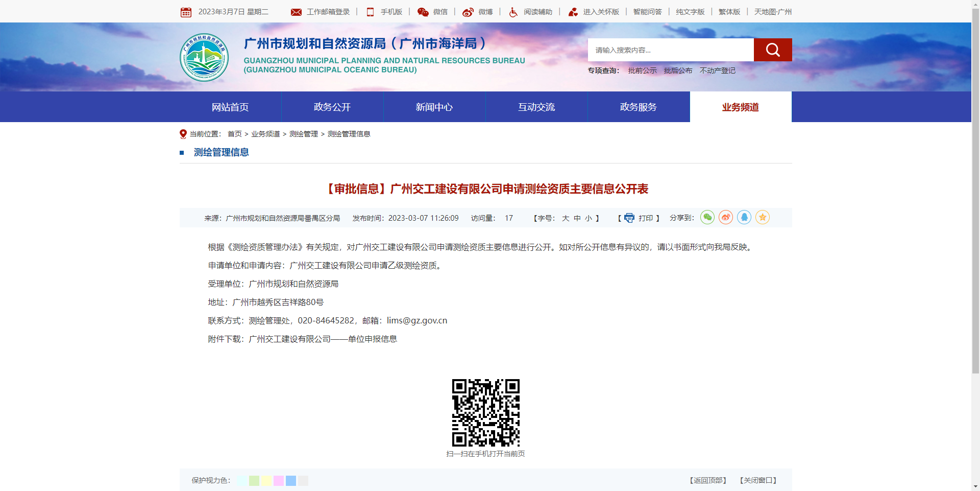Viewport: 980px width, 491px height.
Task: Share to Qzone star icon
Action: tap(762, 218)
